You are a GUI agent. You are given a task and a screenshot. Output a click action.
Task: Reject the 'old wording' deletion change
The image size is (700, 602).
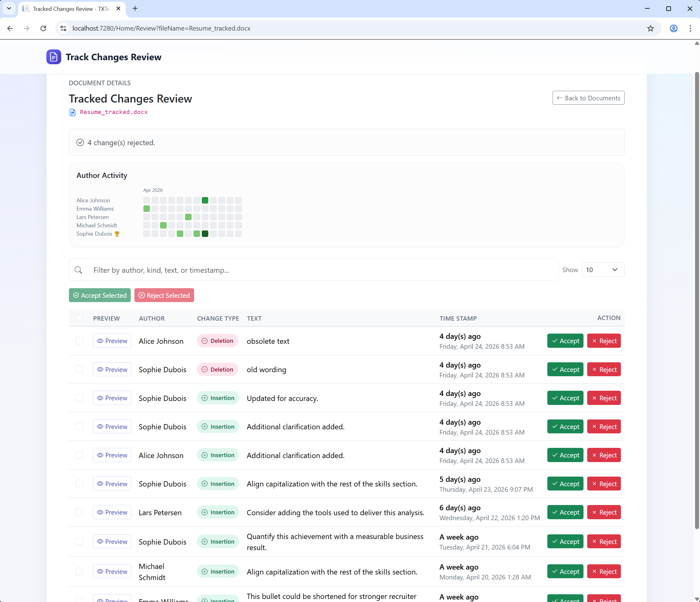(x=604, y=369)
